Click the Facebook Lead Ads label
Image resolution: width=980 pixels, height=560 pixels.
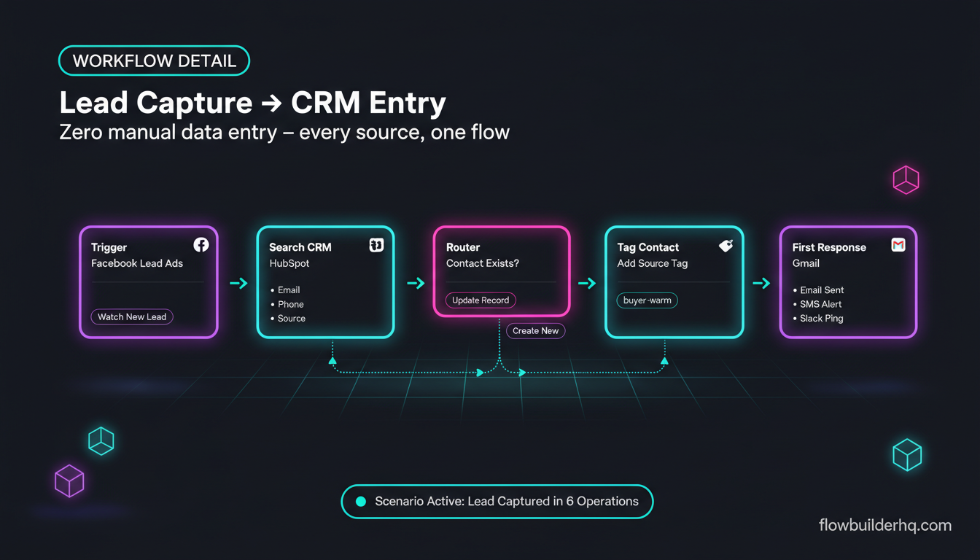pos(137,263)
